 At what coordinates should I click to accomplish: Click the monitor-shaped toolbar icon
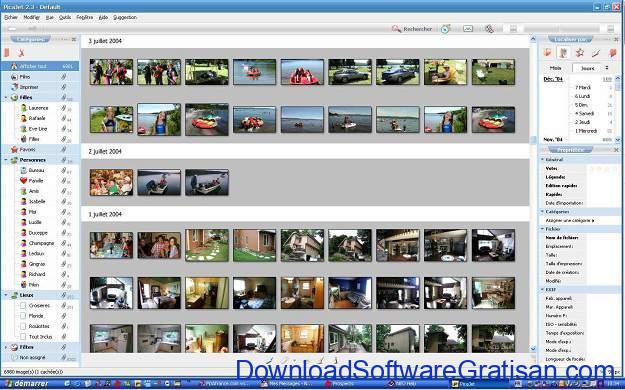tap(468, 29)
